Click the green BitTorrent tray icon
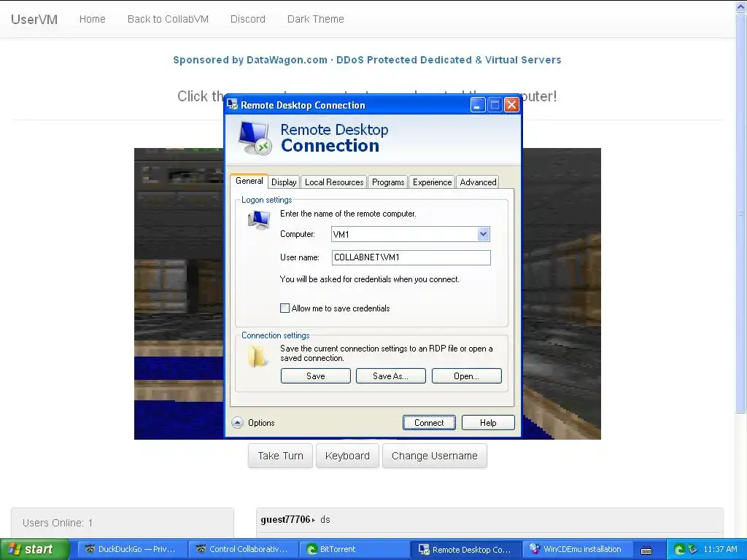Viewport: 747px width, 560px height. 679,550
